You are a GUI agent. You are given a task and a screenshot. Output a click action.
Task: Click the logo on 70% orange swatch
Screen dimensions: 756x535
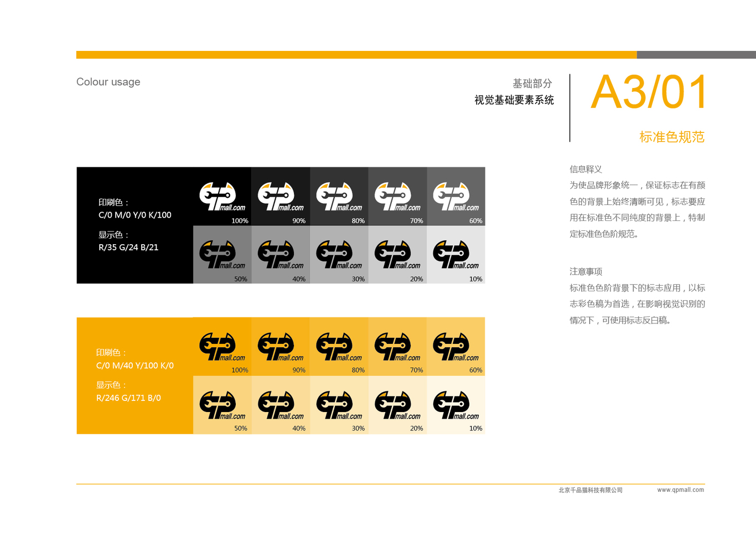coord(397,347)
